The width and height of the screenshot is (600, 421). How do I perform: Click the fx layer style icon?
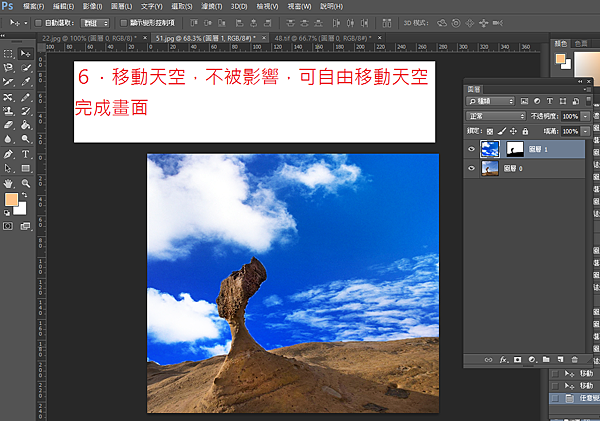point(504,359)
